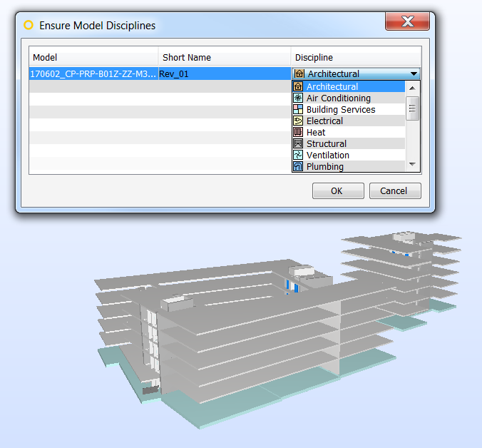Choose Ventilation discipline option
Viewport: 482px width, 448px height.
(x=349, y=155)
